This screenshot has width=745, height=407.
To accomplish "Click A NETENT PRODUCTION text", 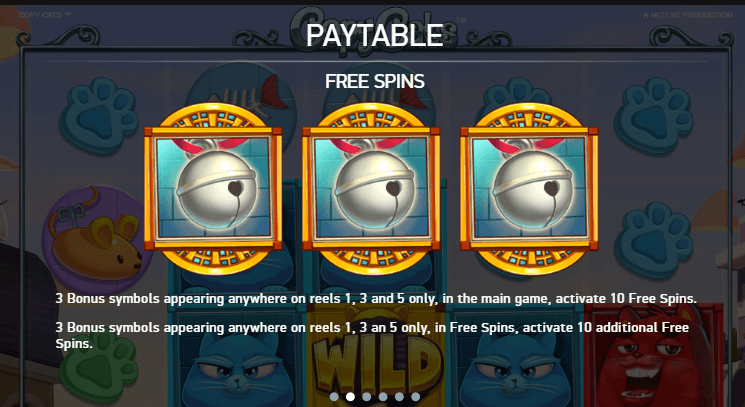I will coord(688,15).
